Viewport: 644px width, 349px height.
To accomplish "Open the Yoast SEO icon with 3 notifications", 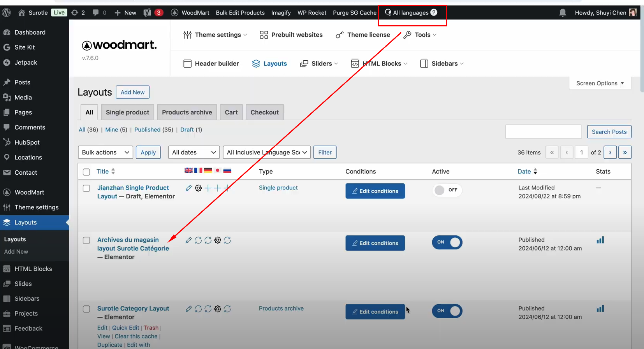I will [153, 12].
